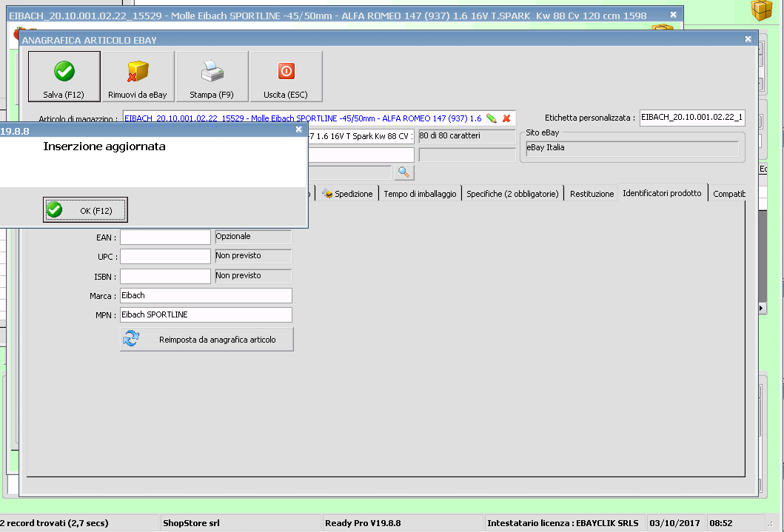Image resolution: width=784 pixels, height=532 pixels.
Task: Open the Tempo di imballaggio tab
Action: (420, 194)
